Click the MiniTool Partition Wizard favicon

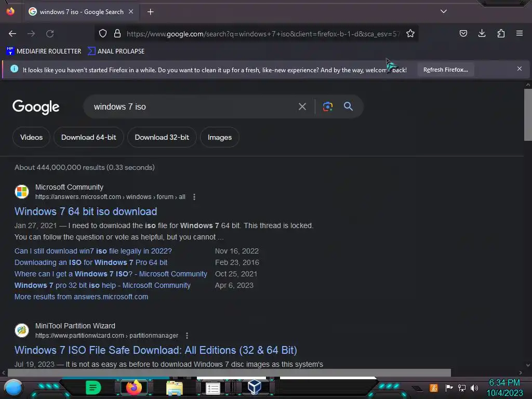(22, 330)
